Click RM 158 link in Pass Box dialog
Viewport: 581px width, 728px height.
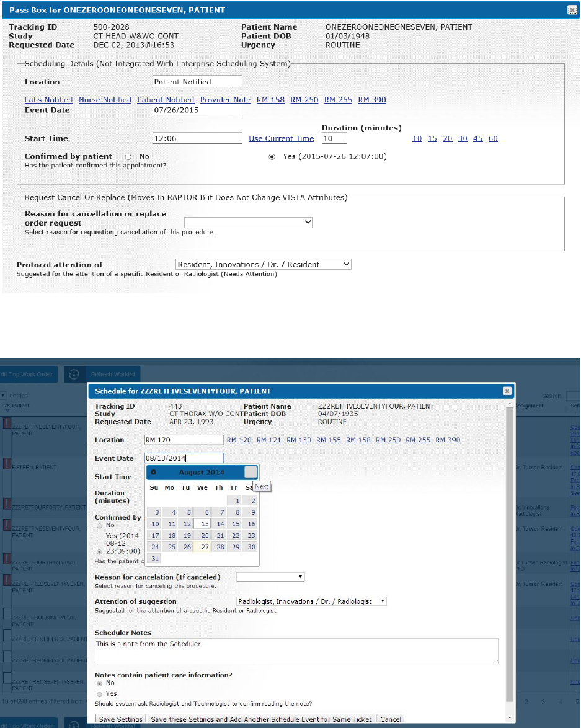click(270, 100)
